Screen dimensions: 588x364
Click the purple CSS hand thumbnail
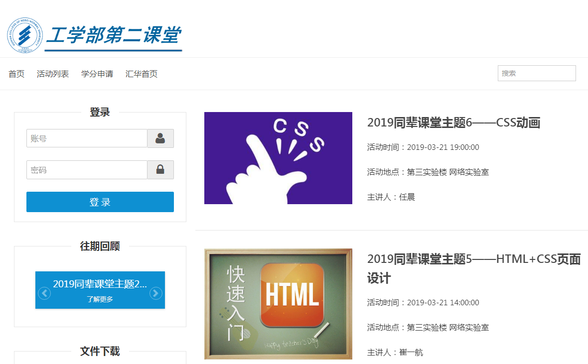pyautogui.click(x=278, y=158)
